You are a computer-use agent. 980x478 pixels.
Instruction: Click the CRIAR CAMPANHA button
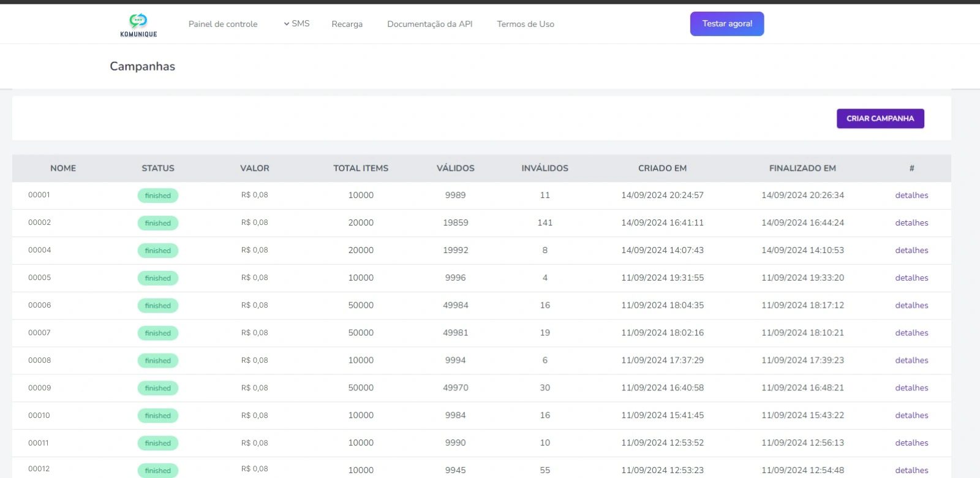[x=880, y=118]
